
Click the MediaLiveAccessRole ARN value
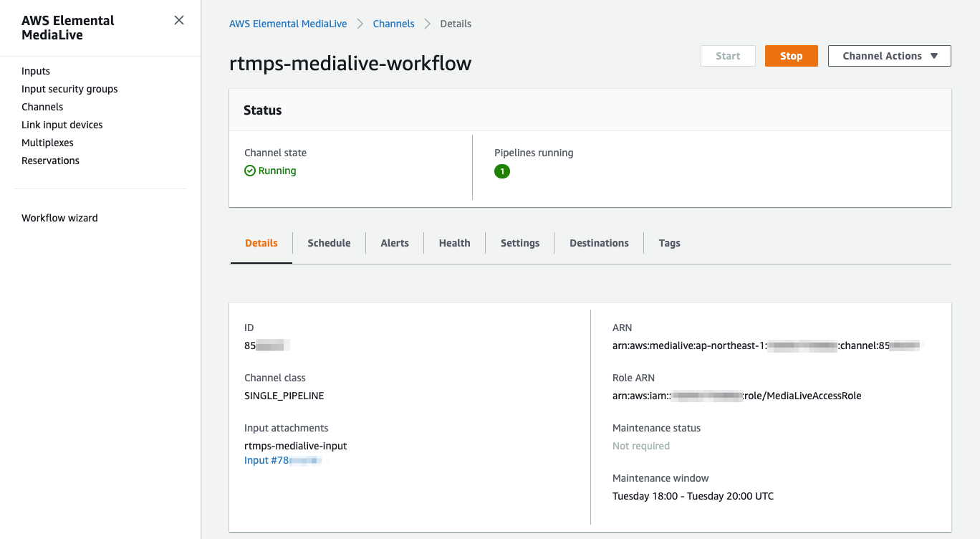pos(737,396)
